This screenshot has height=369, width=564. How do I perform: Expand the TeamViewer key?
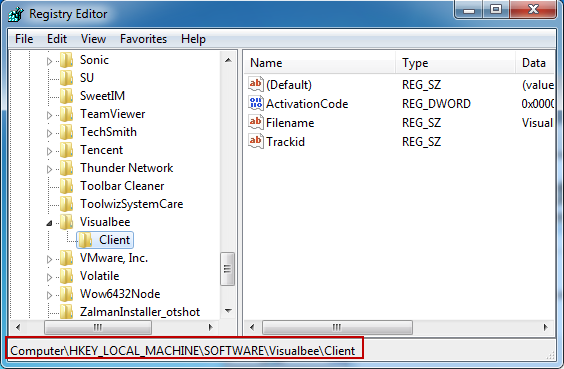(x=50, y=115)
